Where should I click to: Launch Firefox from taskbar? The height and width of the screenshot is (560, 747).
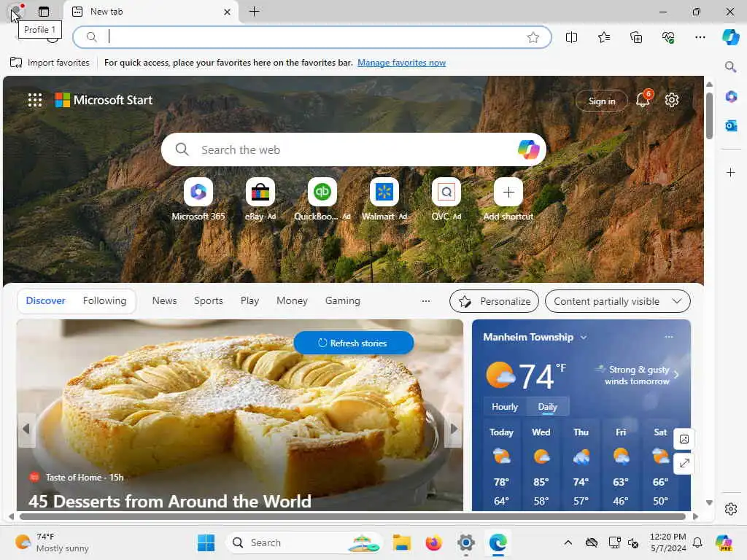point(433,542)
